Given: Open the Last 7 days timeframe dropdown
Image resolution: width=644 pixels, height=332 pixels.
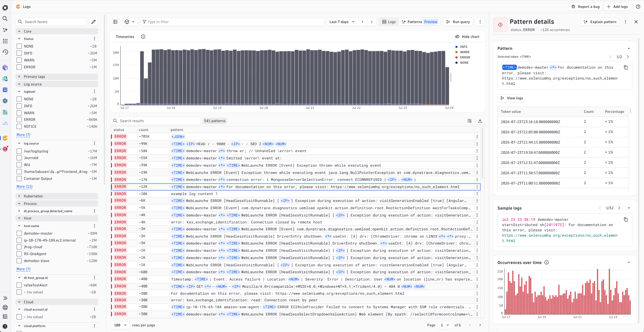Looking at the screenshot, I should 342,22.
